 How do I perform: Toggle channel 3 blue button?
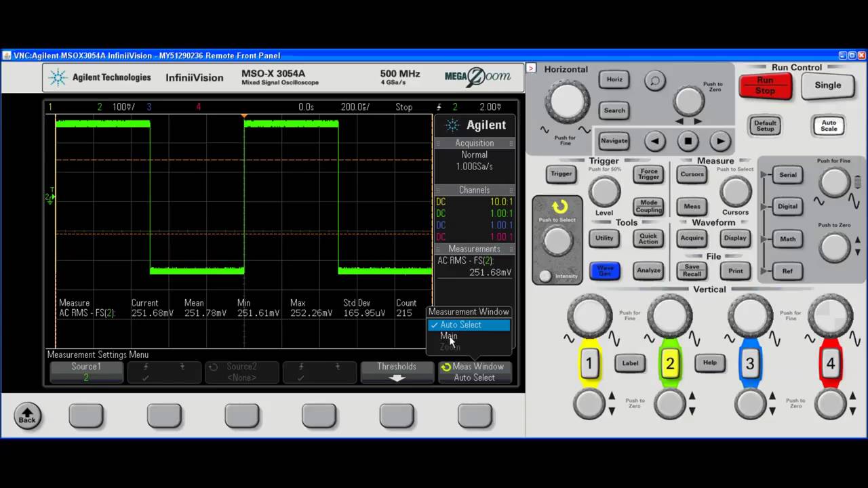tap(750, 363)
